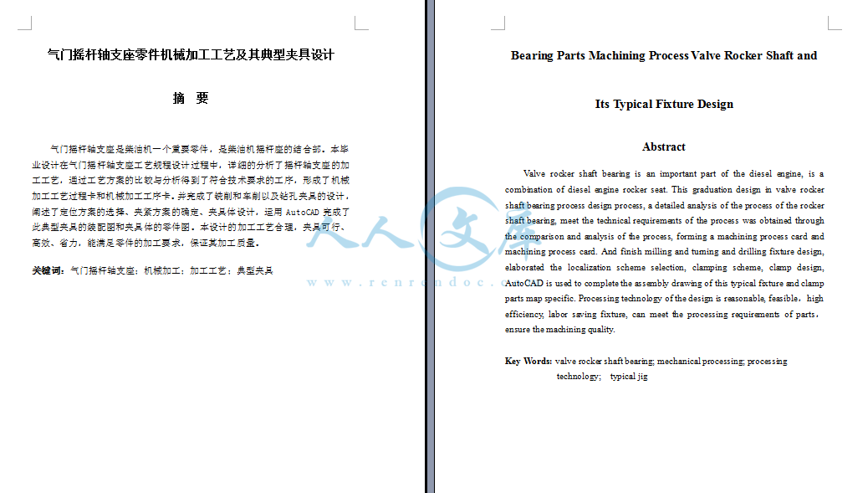Click the English title line 'Bearing Parts Machining Process Valve Rocker Shaft and'
868x493 pixels.
pos(664,55)
